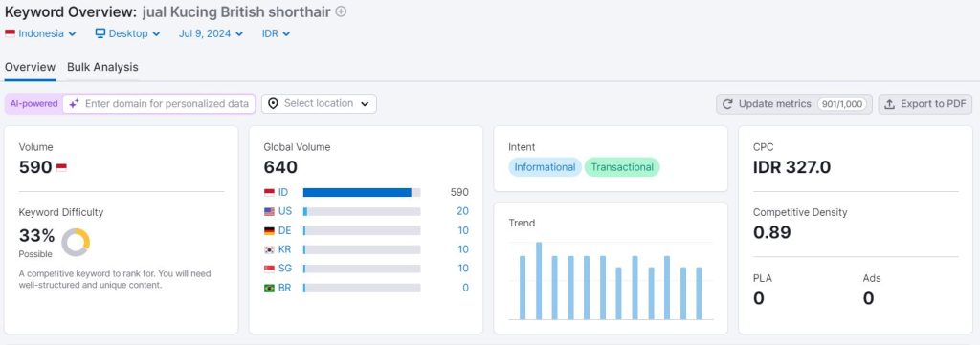Click the KR country link in Global Volume
Viewport: 980px width, 345px height.
click(285, 249)
